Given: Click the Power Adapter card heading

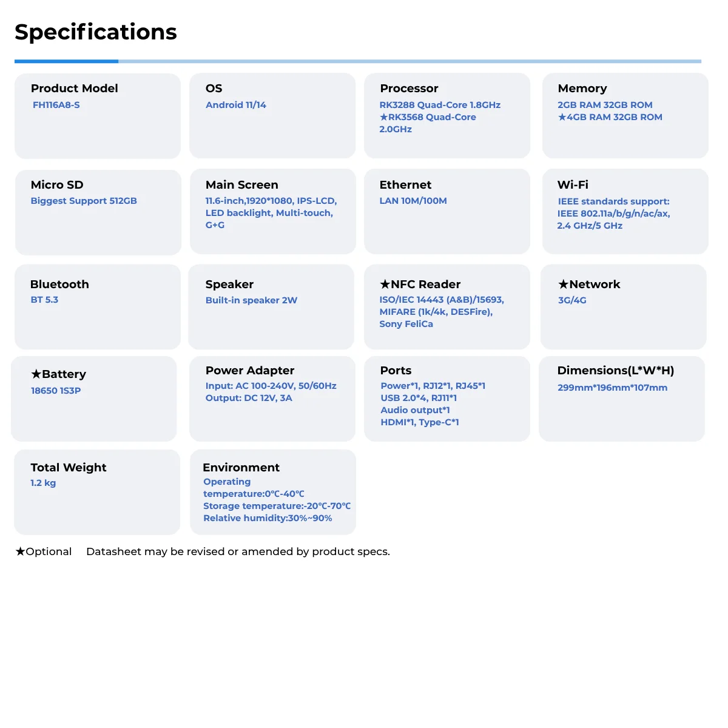Looking at the screenshot, I should 250,371.
